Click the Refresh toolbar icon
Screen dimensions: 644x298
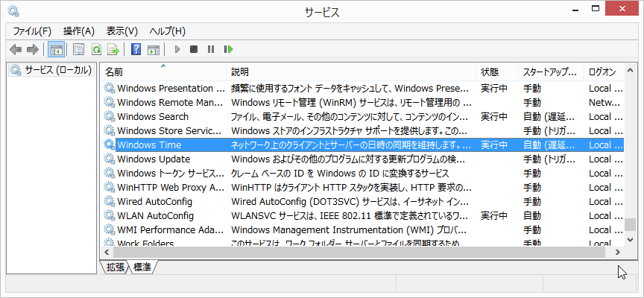click(96, 50)
